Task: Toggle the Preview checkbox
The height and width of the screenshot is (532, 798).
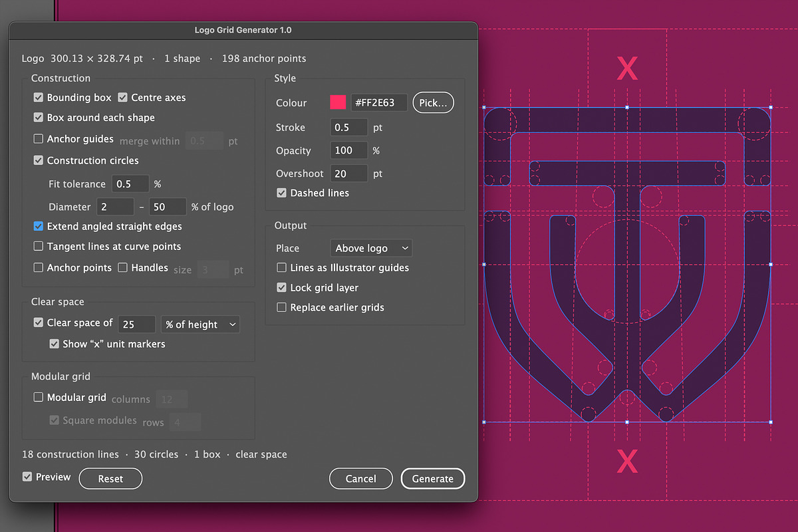Action: click(27, 477)
